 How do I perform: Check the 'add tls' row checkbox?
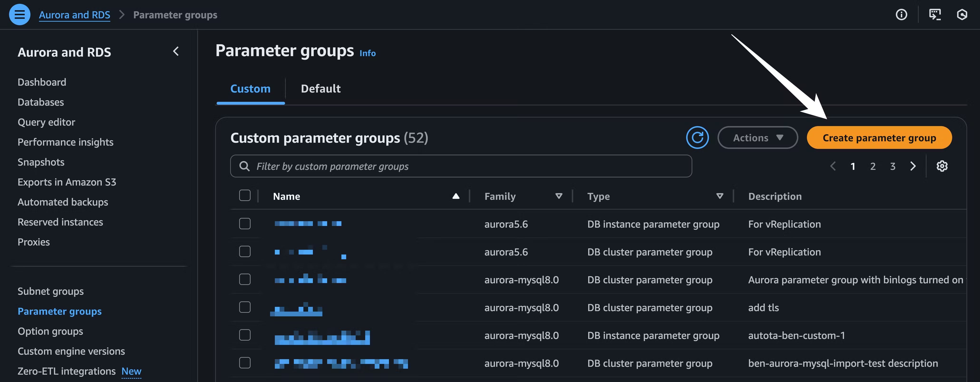(x=245, y=307)
